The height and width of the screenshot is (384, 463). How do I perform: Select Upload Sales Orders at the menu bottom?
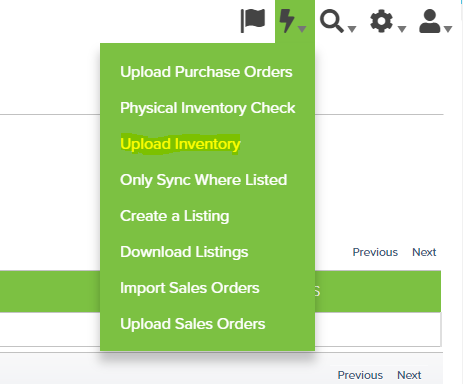[x=193, y=324]
